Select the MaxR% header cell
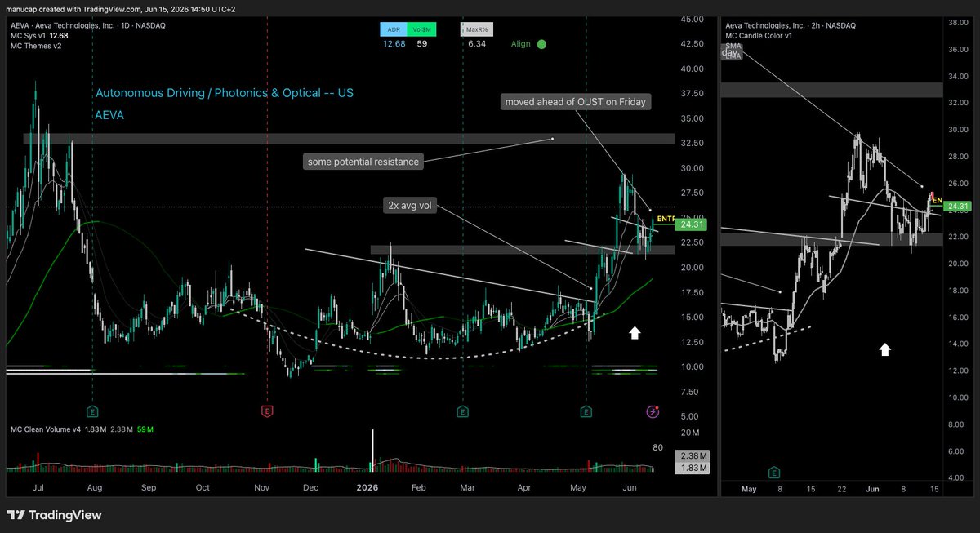980x533 pixels. pyautogui.click(x=475, y=29)
